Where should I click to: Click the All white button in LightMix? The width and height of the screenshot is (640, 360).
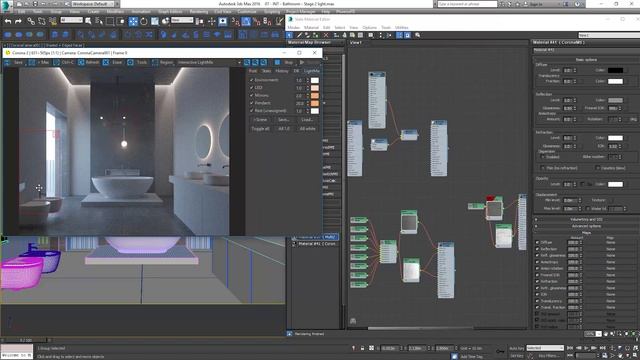click(307, 129)
